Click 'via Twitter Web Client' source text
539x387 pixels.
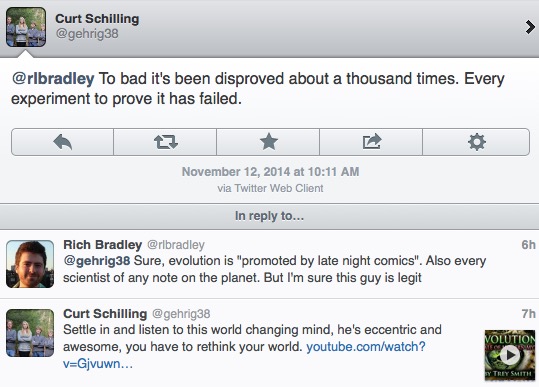(270, 188)
